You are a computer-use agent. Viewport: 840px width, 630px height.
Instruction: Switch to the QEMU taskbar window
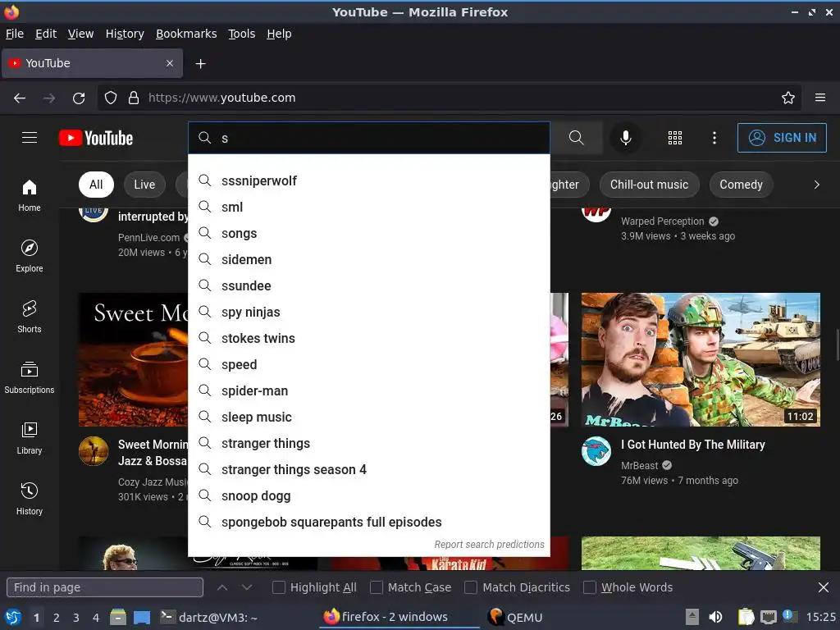[x=515, y=617]
